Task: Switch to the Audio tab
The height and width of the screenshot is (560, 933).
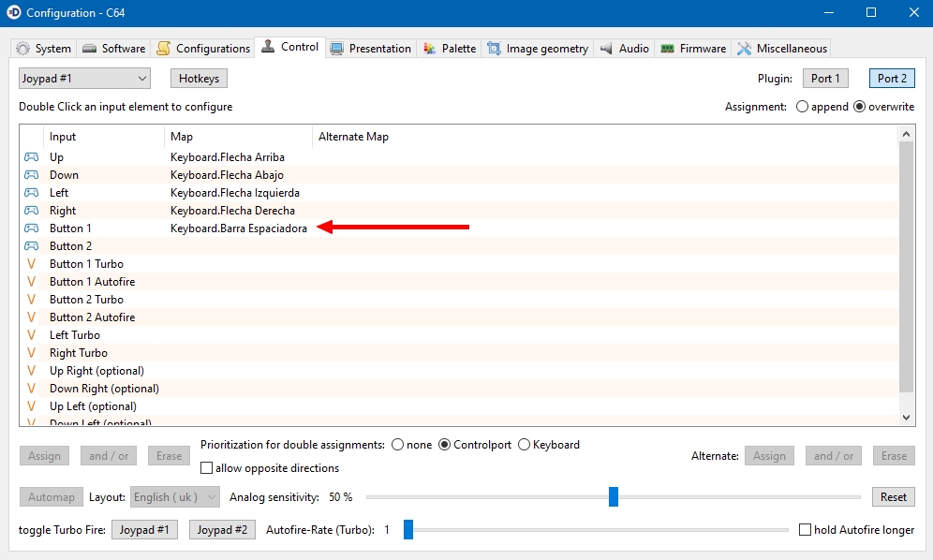Action: tap(624, 49)
